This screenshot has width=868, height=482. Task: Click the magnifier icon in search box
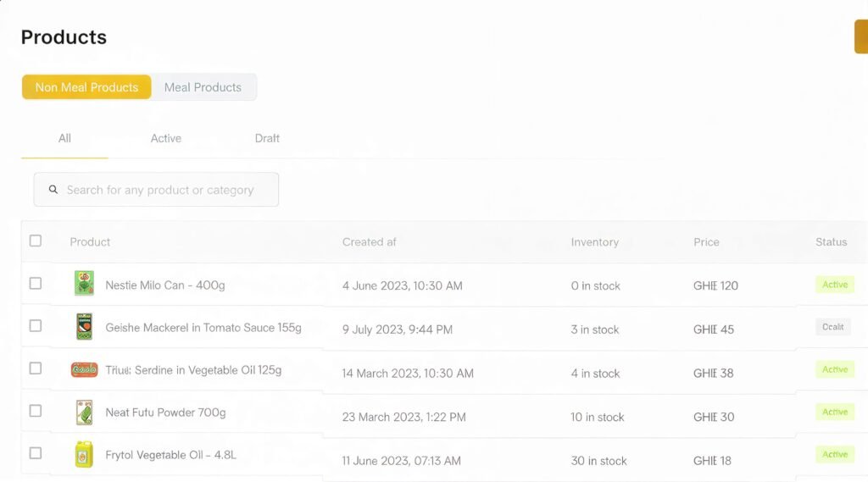[x=53, y=190]
